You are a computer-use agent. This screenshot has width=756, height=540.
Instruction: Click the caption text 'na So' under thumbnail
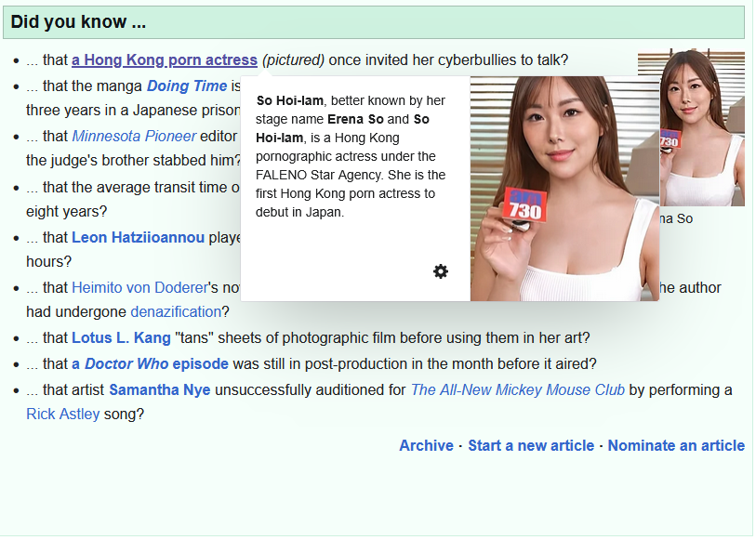click(x=676, y=218)
